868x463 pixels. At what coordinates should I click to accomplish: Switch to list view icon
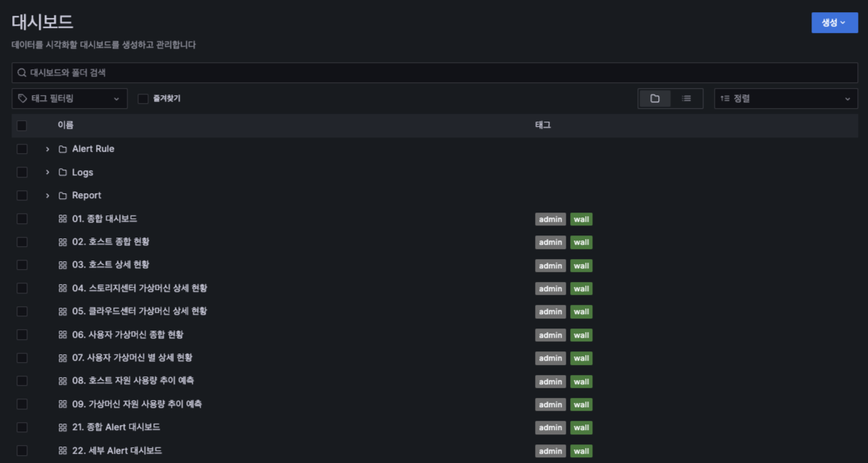click(x=686, y=99)
